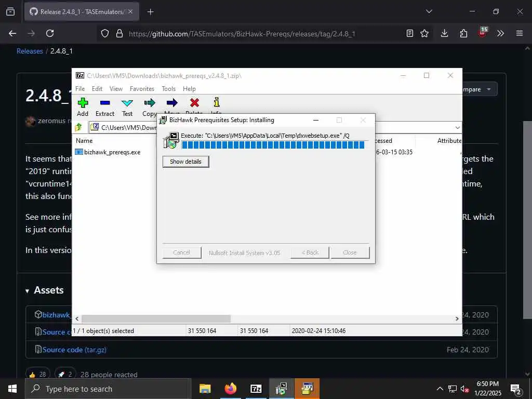Open Edit menu in 7-Zip
This screenshot has width=532, height=399.
click(97, 88)
